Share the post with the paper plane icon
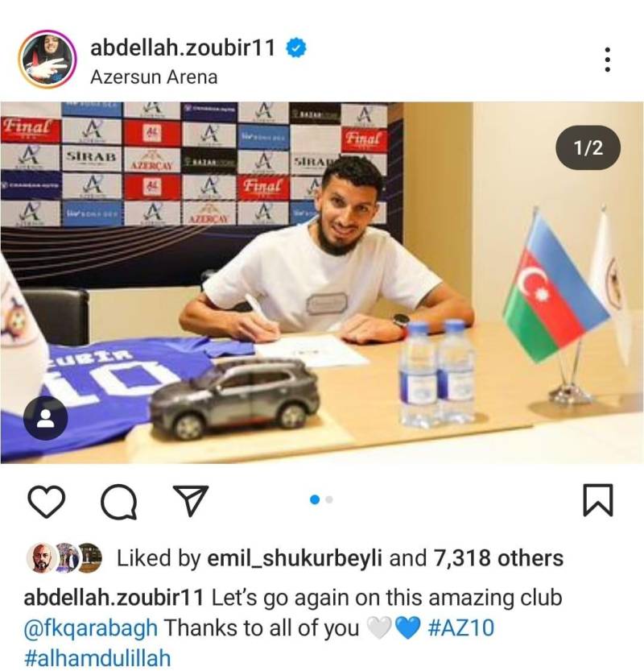Image resolution: width=644 pixels, height=671 pixels. pos(190,500)
